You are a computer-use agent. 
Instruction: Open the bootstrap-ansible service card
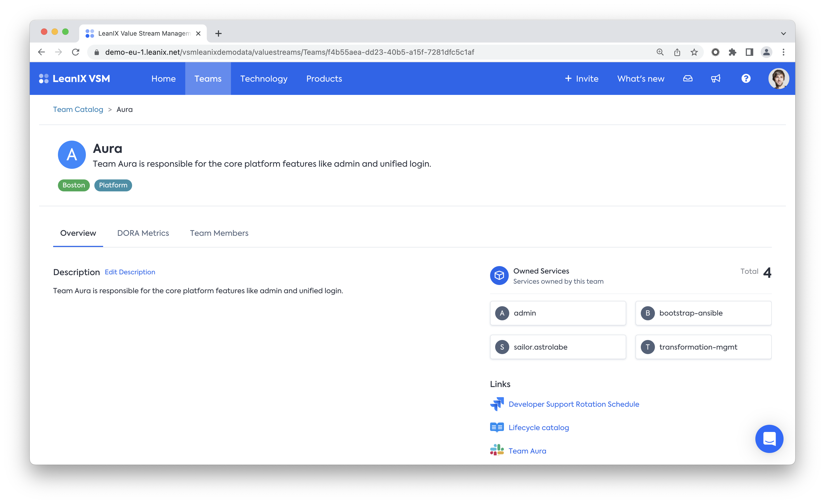click(703, 313)
